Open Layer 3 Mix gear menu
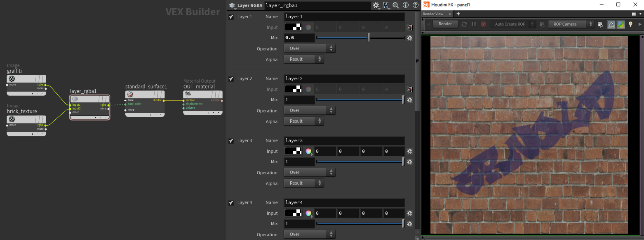 click(410, 162)
